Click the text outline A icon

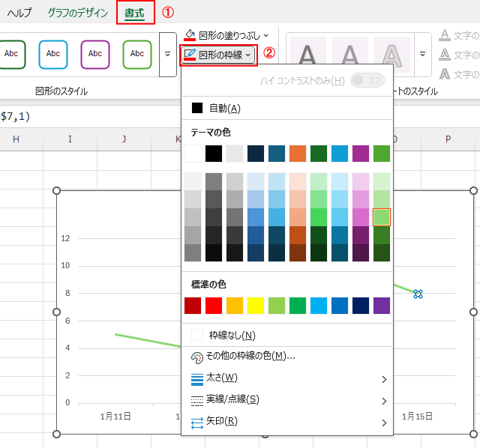coord(445,55)
